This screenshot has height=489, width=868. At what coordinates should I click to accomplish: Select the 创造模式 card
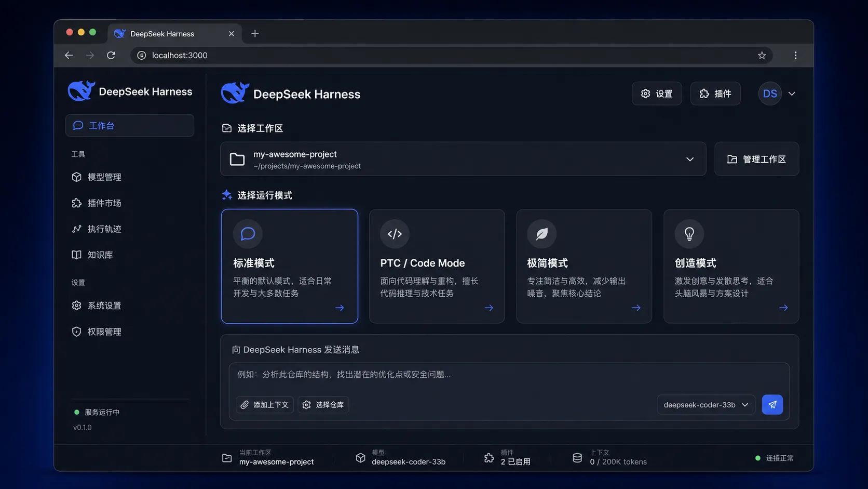(731, 266)
